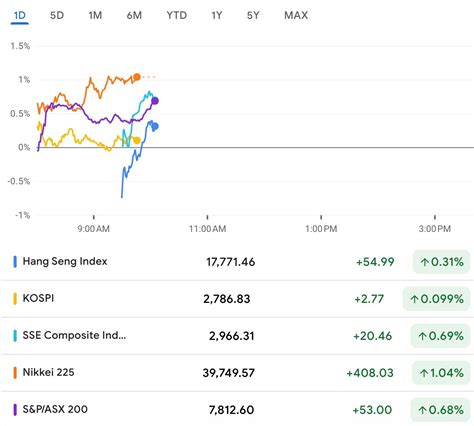Choose the 6M chart range
The height and width of the screenshot is (426, 474).
click(x=134, y=15)
